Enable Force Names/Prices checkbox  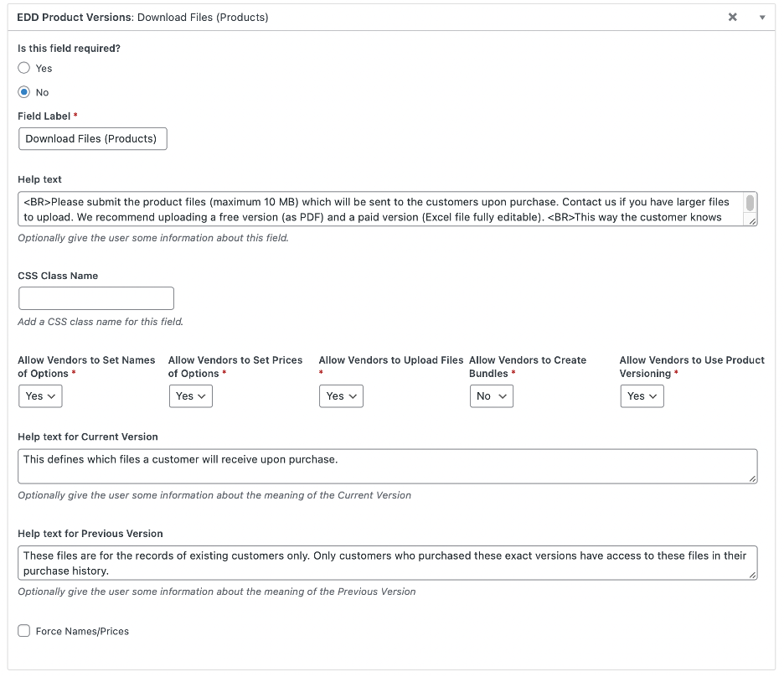[24, 631]
